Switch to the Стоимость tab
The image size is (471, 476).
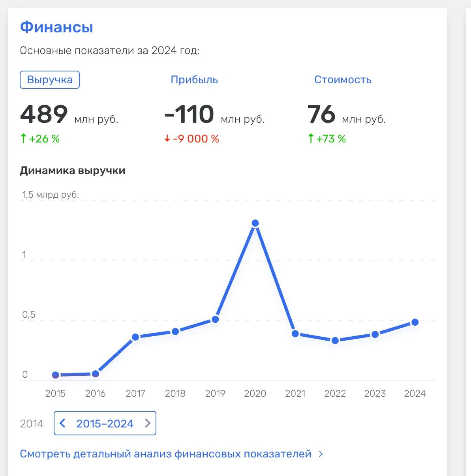(342, 80)
